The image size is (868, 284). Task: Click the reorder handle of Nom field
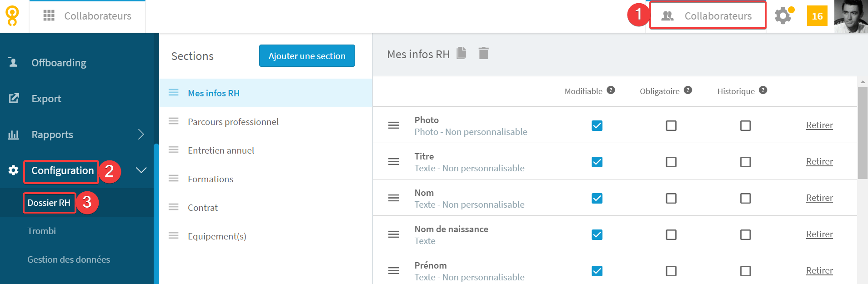tap(393, 198)
